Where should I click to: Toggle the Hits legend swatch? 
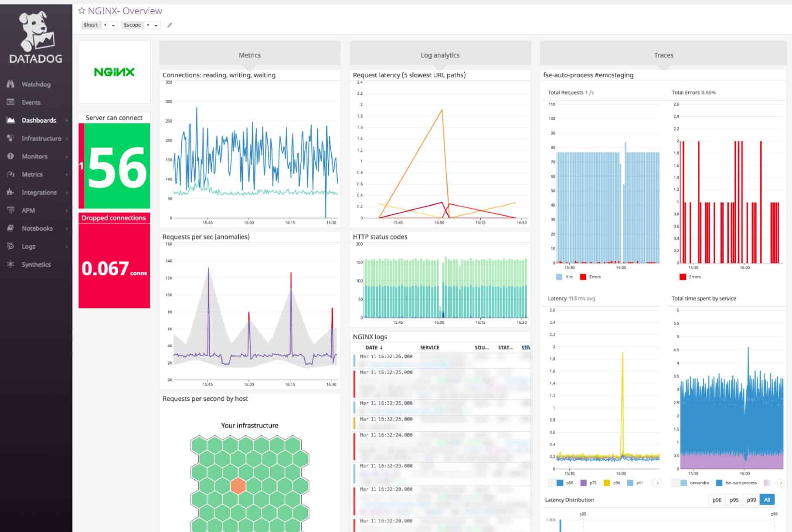tap(559, 277)
